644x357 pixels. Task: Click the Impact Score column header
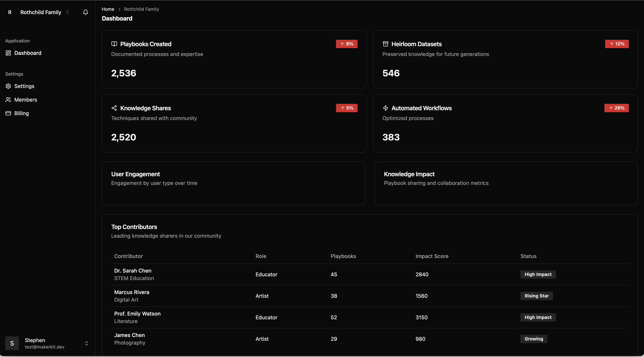[x=432, y=256]
